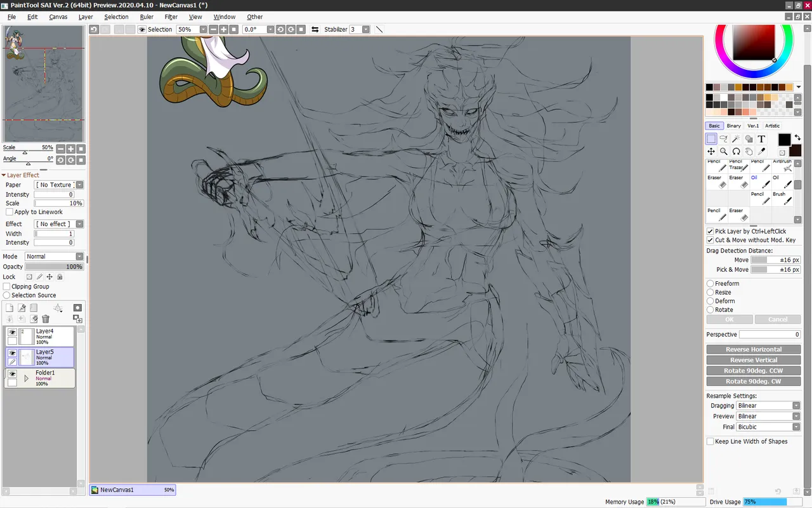Click the Reverse Vertical button
Viewport: 812px width, 508px height.
tap(754, 360)
